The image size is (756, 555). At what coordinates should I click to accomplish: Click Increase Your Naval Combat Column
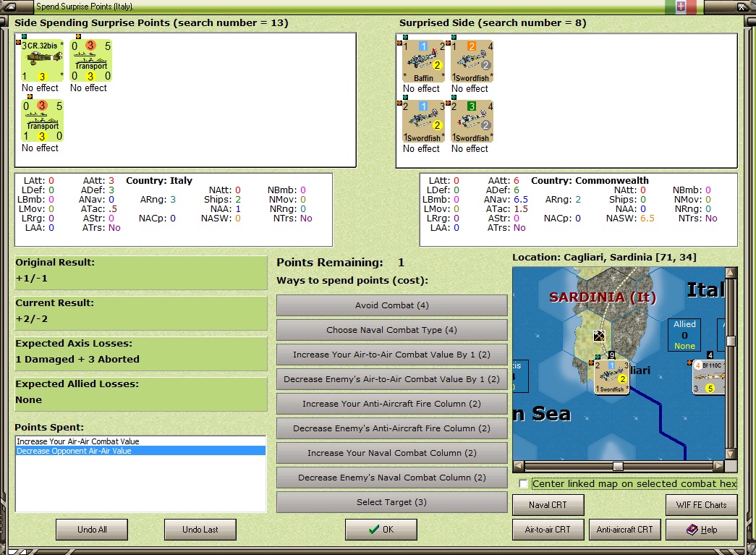coord(391,453)
